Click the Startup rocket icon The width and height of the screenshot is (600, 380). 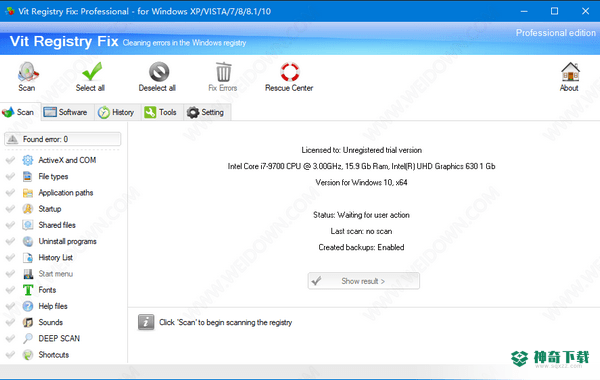(28, 209)
